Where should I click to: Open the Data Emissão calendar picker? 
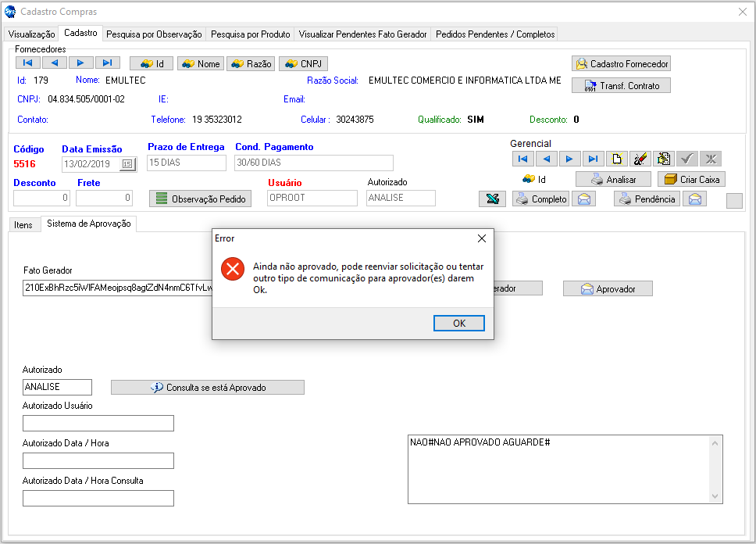(127, 164)
